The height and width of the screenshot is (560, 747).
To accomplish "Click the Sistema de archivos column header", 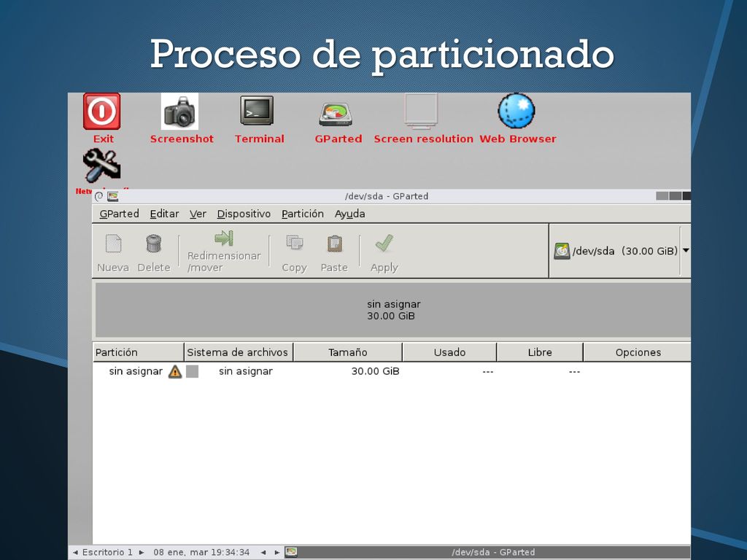I will coord(239,352).
